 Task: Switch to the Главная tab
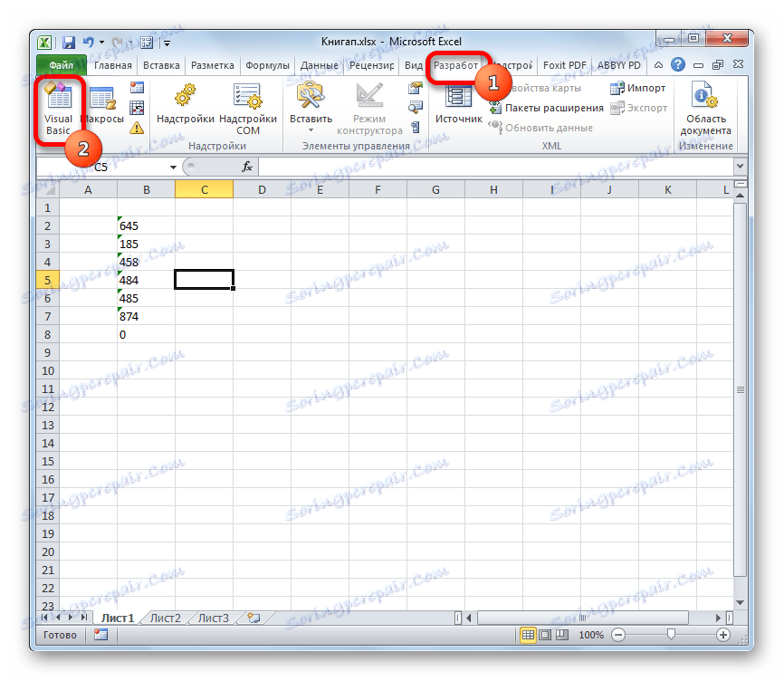click(x=113, y=65)
